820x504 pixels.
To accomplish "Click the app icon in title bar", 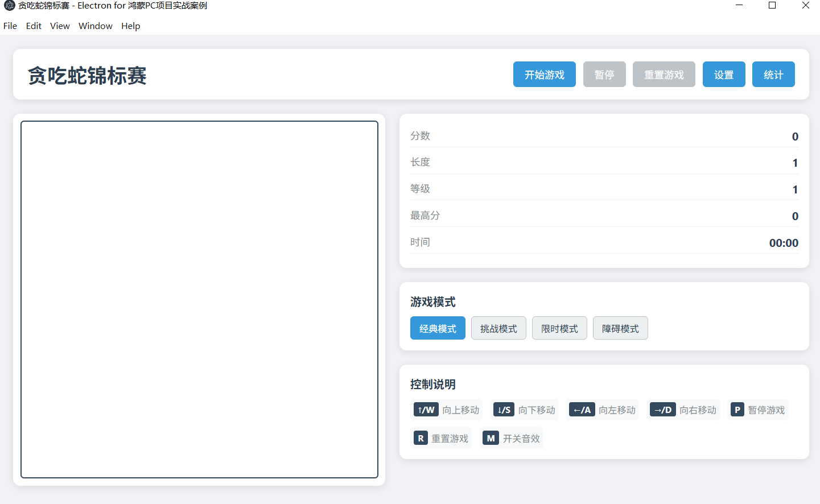I will (x=9, y=6).
